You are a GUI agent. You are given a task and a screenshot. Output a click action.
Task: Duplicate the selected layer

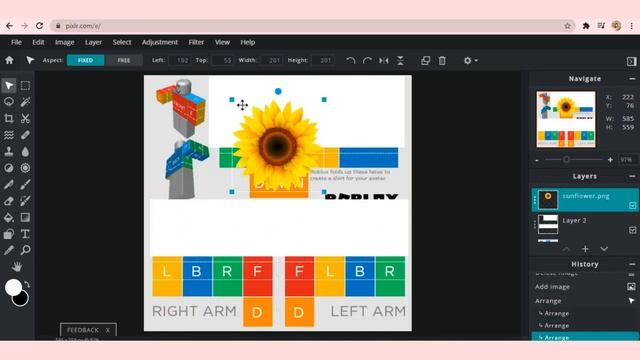425,60
